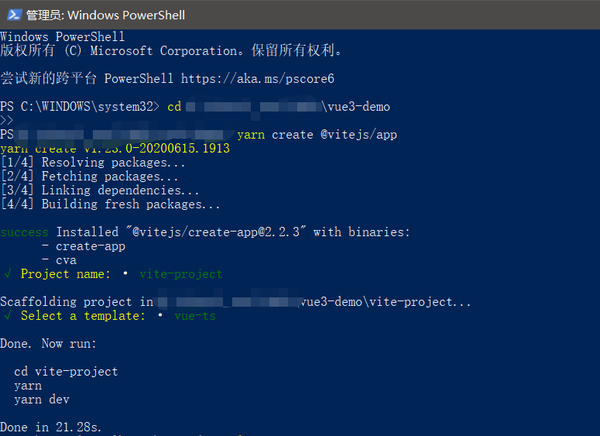
Task: Click the PS C:\WINDOWS\system32> prompt
Action: pos(80,106)
